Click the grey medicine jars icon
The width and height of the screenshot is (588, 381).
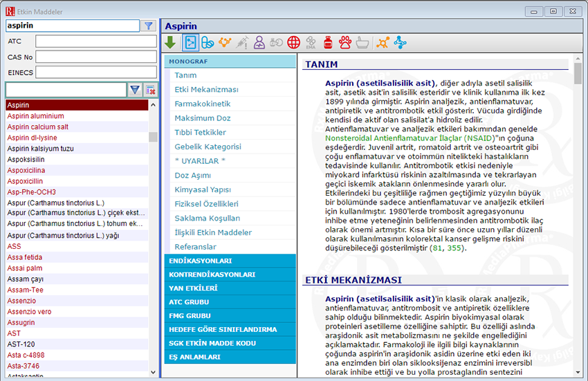coord(277,42)
